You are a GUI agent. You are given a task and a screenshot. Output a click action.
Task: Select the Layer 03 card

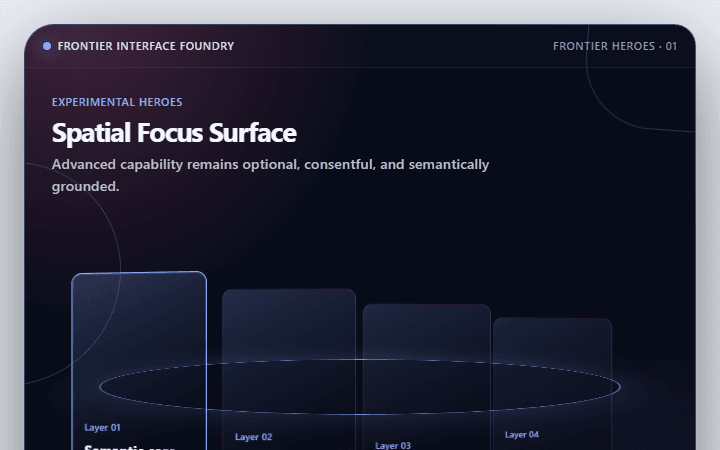pyautogui.click(x=427, y=377)
